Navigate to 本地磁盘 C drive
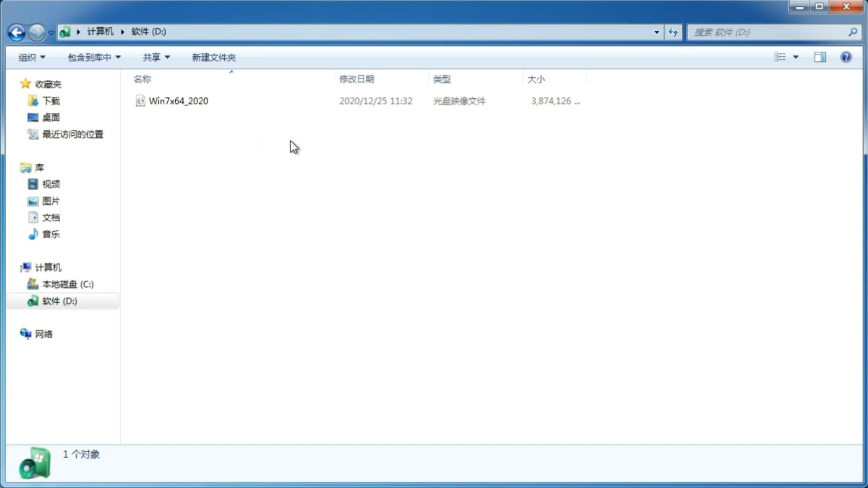Screen dimensions: 868x488 (67, 284)
